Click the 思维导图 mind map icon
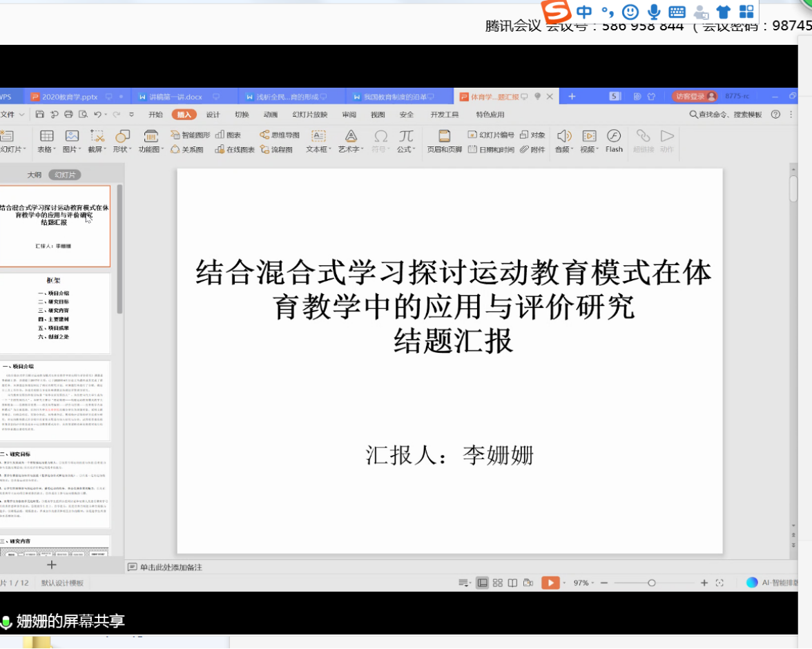The image size is (812, 649). click(280, 135)
